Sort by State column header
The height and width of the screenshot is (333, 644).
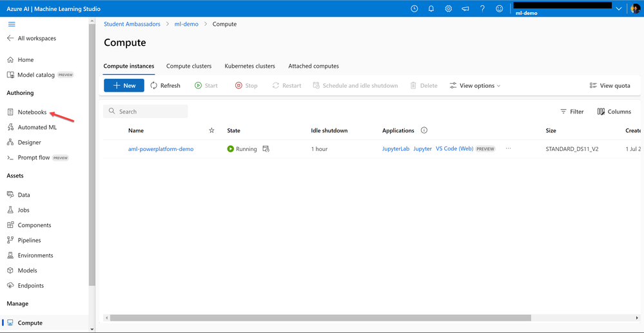pyautogui.click(x=234, y=130)
